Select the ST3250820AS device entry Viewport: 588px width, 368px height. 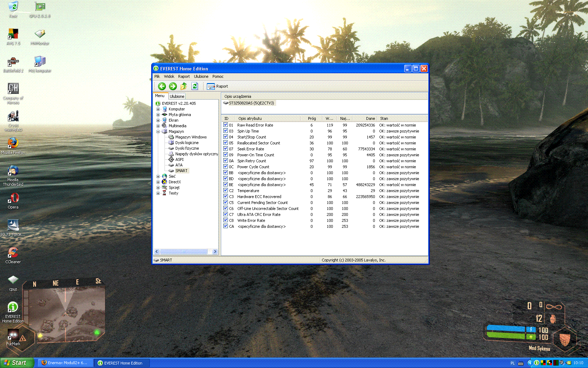(x=249, y=103)
